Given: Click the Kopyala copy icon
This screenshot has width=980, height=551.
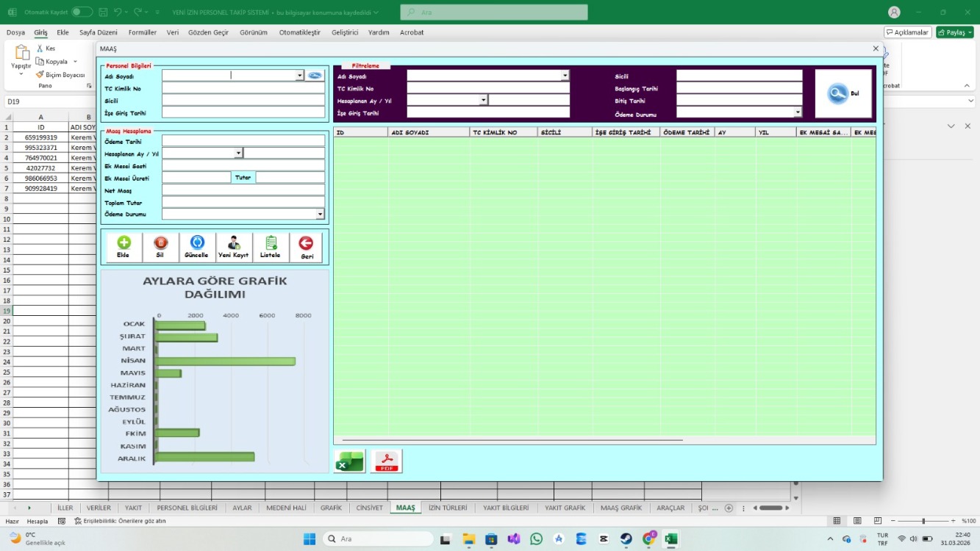Looking at the screenshot, I should [x=40, y=62].
